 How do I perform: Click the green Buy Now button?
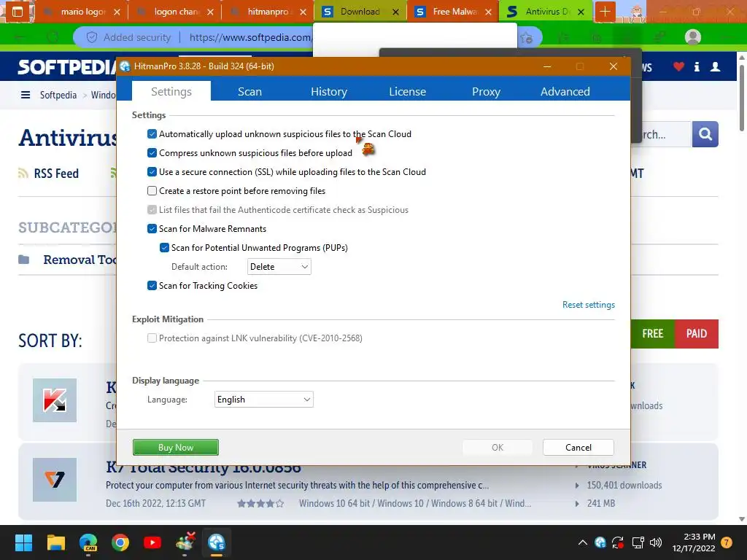tap(176, 447)
